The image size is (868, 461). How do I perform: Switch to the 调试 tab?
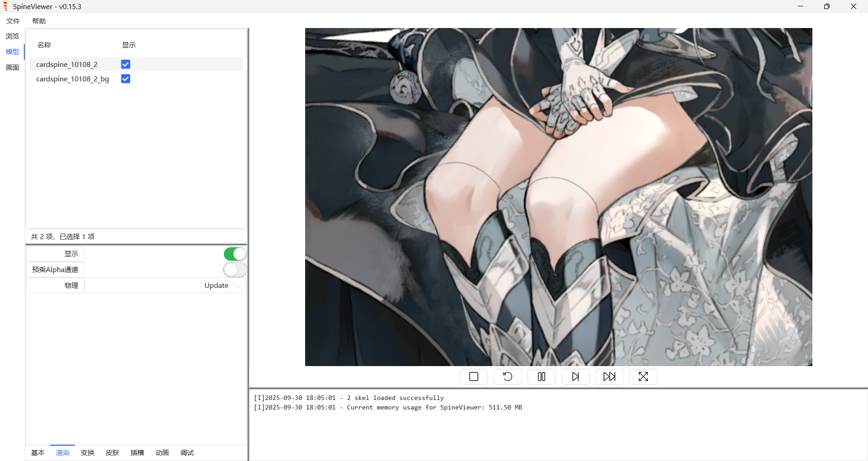[187, 452]
